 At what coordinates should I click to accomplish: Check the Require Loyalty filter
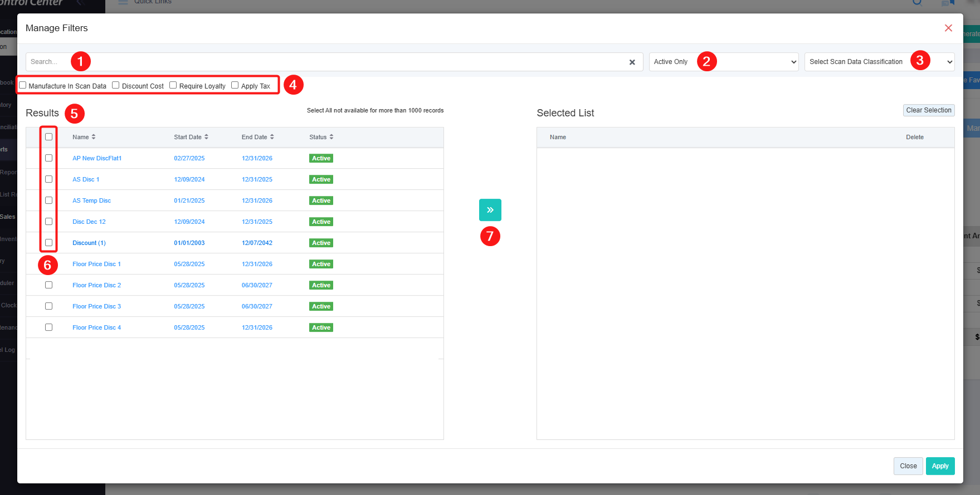point(173,85)
